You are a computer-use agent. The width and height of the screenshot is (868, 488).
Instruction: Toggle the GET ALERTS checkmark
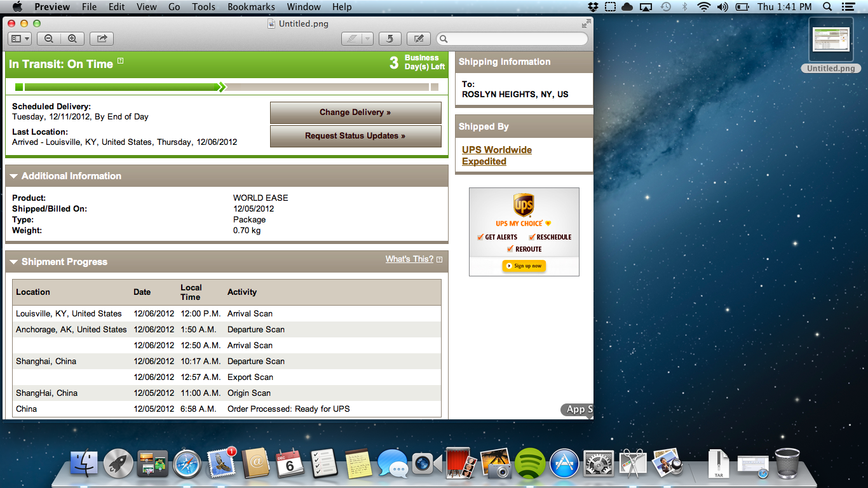coord(480,237)
